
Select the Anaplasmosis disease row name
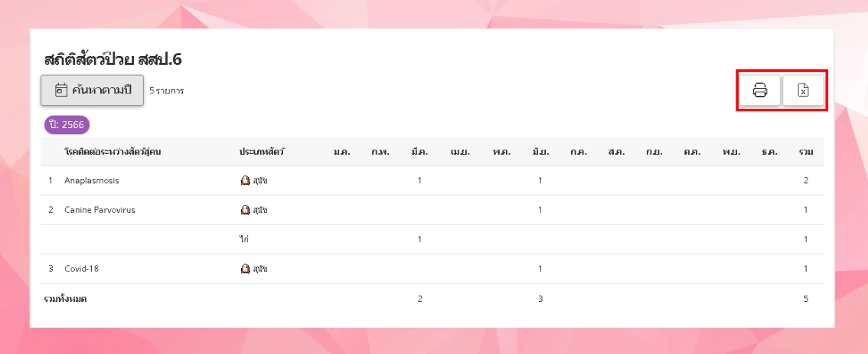[x=92, y=181]
